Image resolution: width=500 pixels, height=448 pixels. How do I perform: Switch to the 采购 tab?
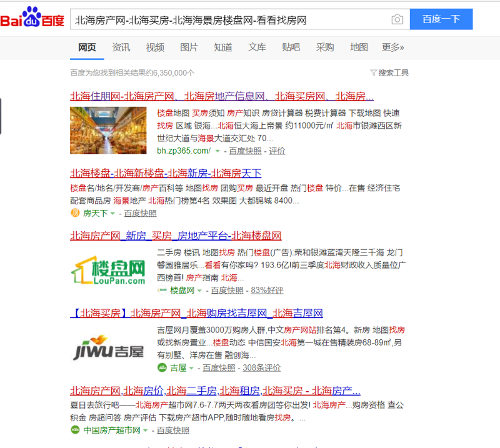click(x=325, y=47)
